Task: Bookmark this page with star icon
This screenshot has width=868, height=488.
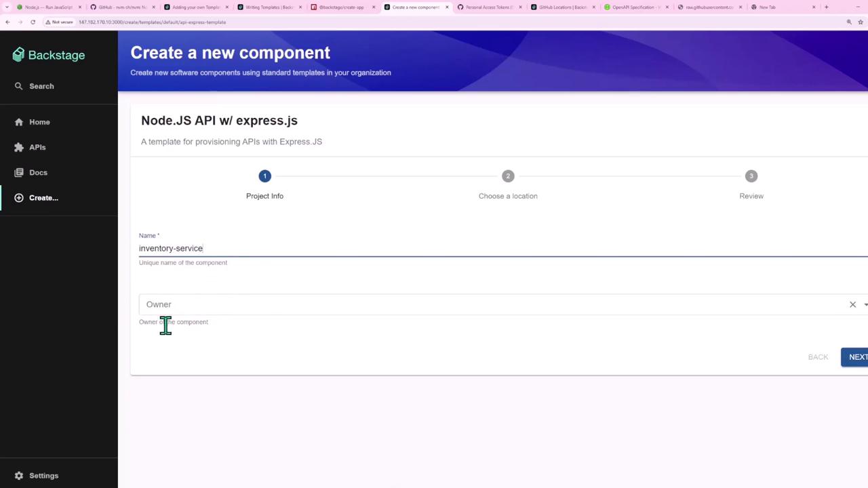Action: click(x=861, y=22)
